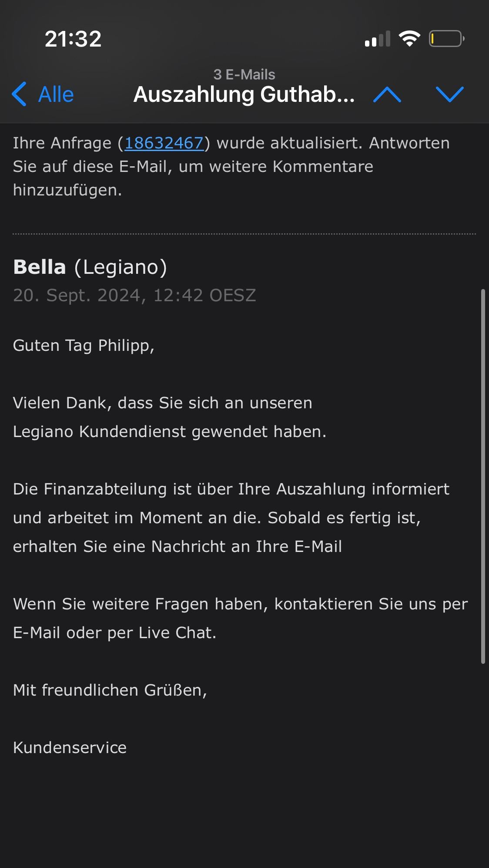This screenshot has width=489, height=868.
Task: Tap the 3 E-Mails count label
Action: point(244,74)
